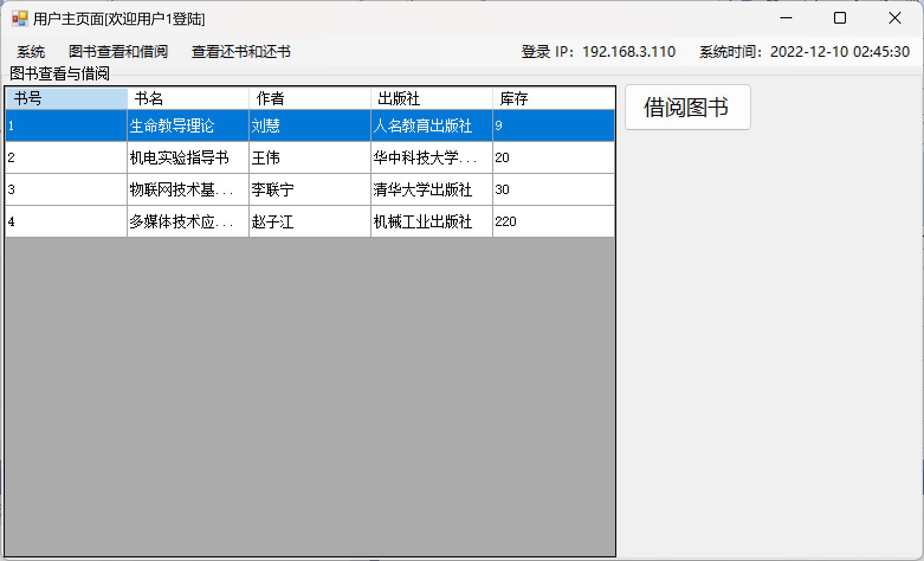Select the publisher cell 清华大学出版社
Screen dimensions: 924x561
pyautogui.click(x=432, y=189)
